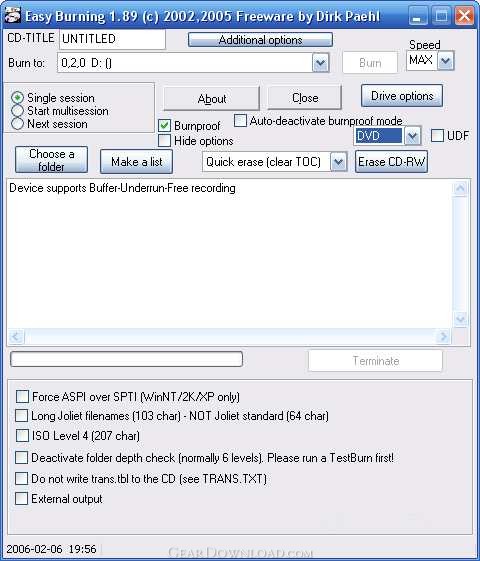The width and height of the screenshot is (480, 561).
Task: Expand the Burn to drive dropdown
Action: coord(320,63)
